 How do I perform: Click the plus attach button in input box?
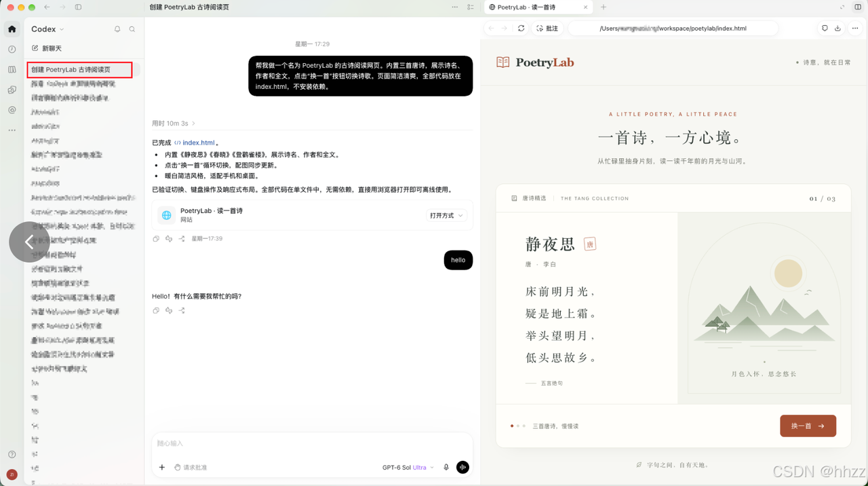(162, 467)
